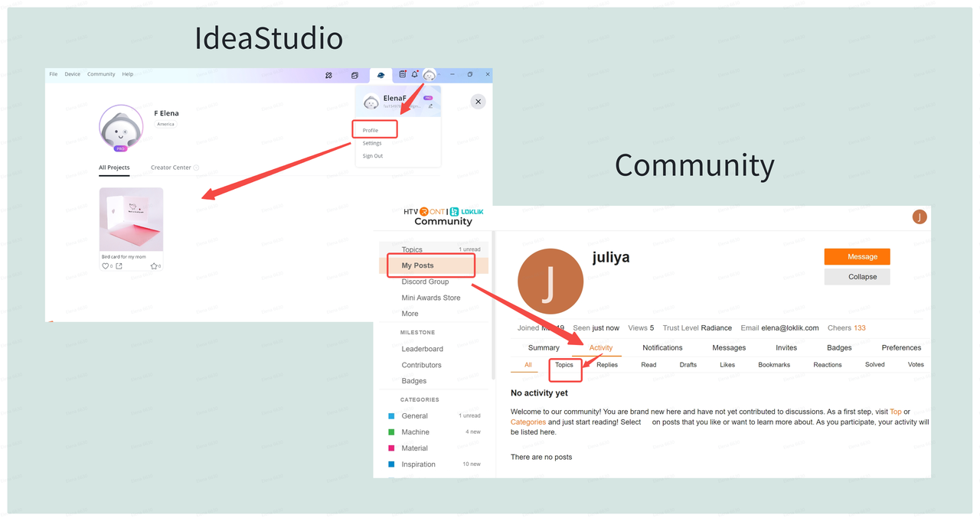Follow the Categories link in welcome text
Viewport: 980px width, 521px height.
(528, 422)
